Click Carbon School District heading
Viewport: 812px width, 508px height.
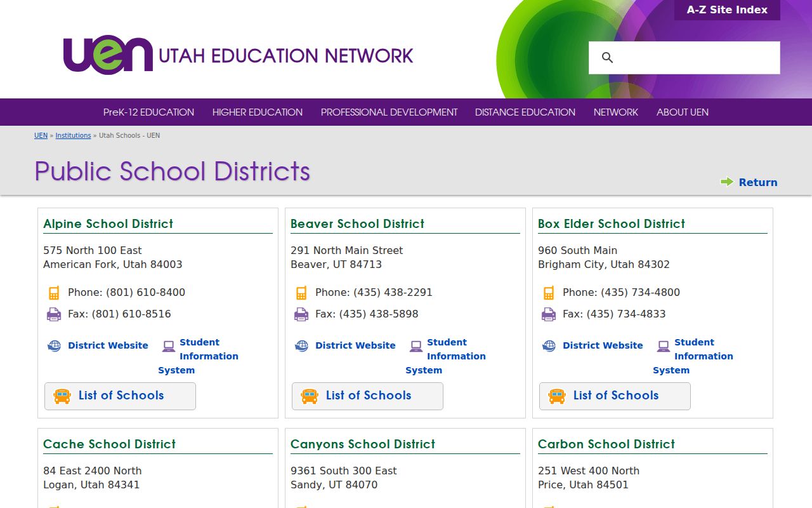pos(606,444)
